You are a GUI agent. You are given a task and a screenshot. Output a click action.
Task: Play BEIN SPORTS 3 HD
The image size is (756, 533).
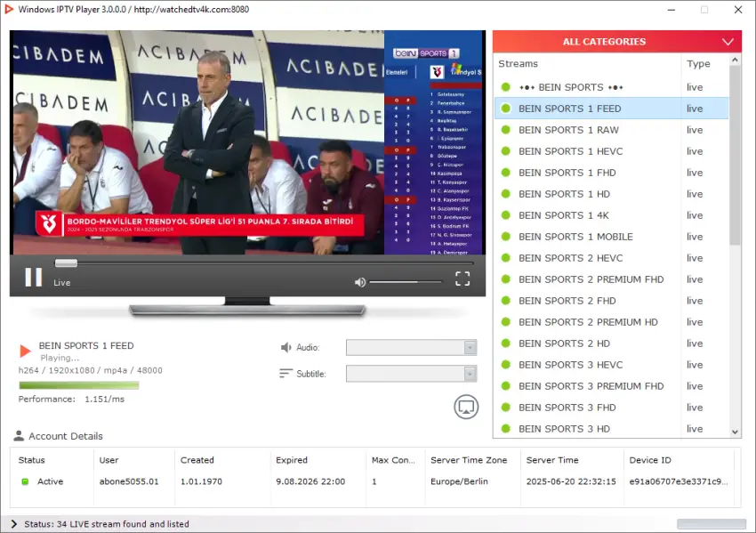pyautogui.click(x=611, y=428)
